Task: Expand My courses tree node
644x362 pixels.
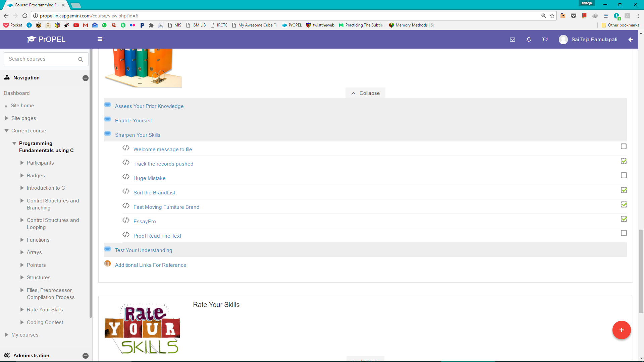Action: coord(7,335)
